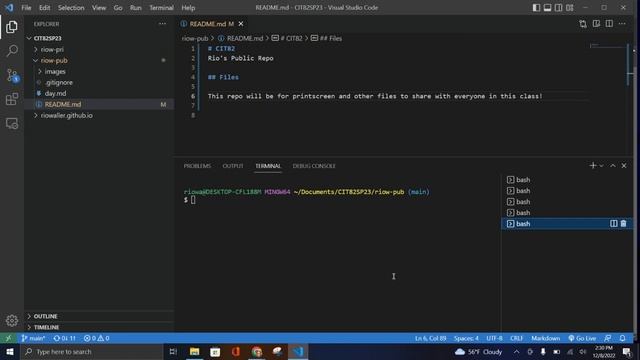Switch to the PROBLEMS panel tab

[x=197, y=166]
